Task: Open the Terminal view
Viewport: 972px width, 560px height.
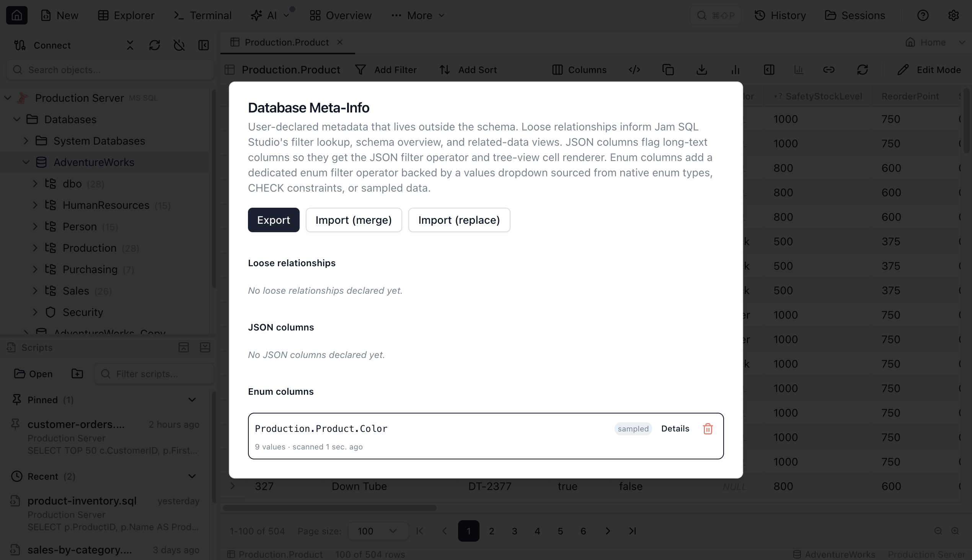Action: 203,15
